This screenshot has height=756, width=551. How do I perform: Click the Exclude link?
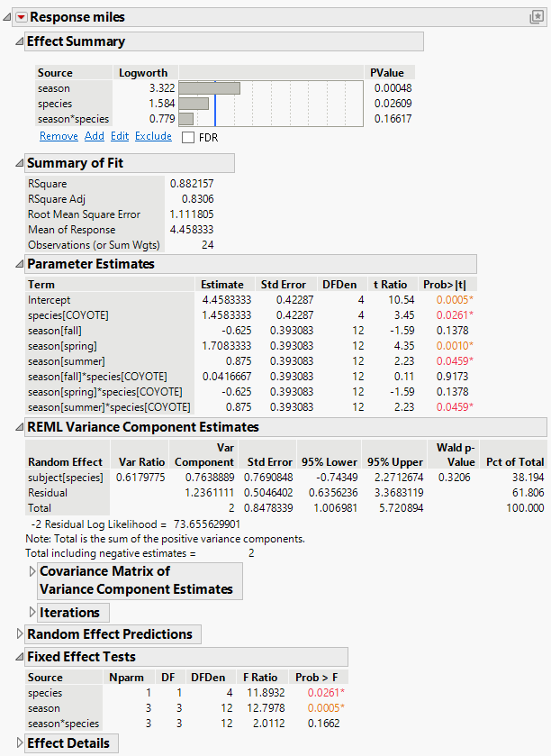[153, 137]
